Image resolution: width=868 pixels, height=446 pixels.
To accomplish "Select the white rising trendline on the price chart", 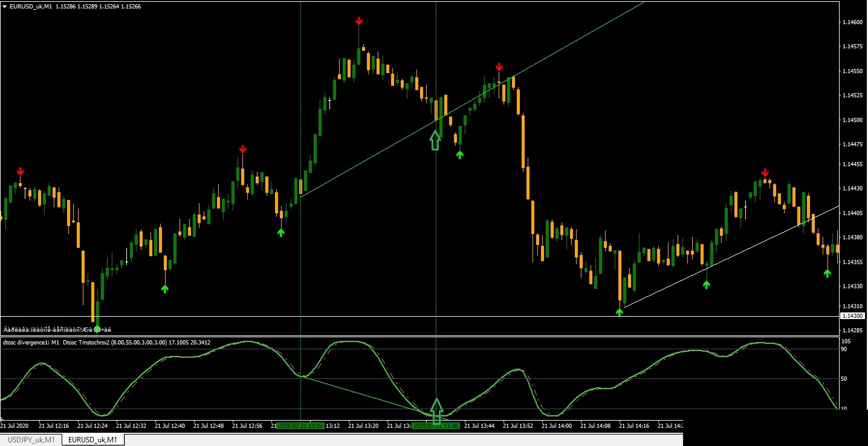I will (731, 256).
